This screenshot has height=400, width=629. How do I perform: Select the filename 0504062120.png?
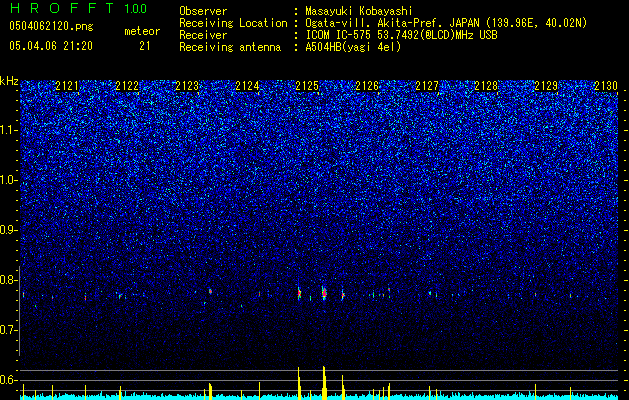point(51,27)
